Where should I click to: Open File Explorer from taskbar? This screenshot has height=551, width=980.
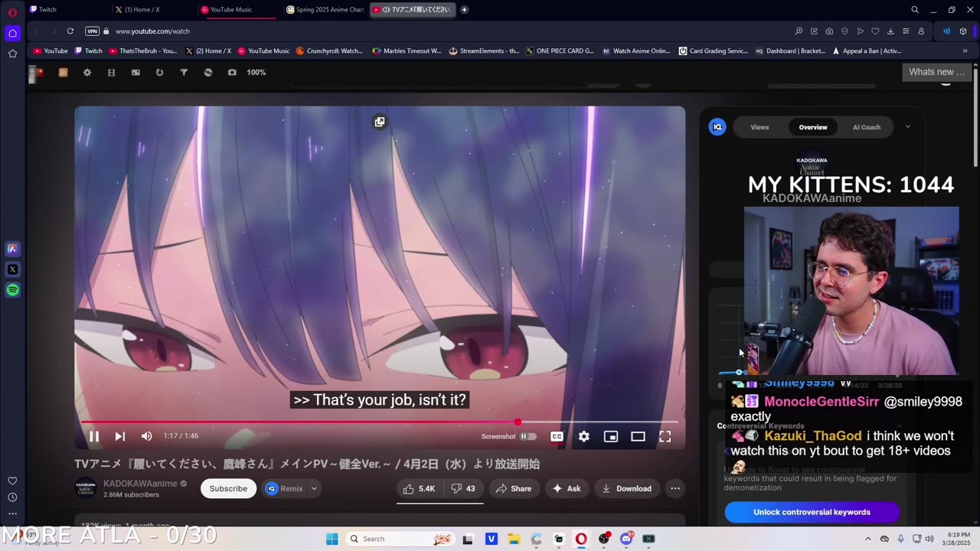tap(513, 539)
